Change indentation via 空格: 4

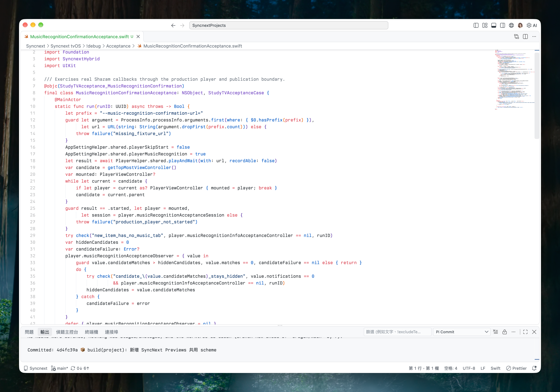click(x=451, y=368)
